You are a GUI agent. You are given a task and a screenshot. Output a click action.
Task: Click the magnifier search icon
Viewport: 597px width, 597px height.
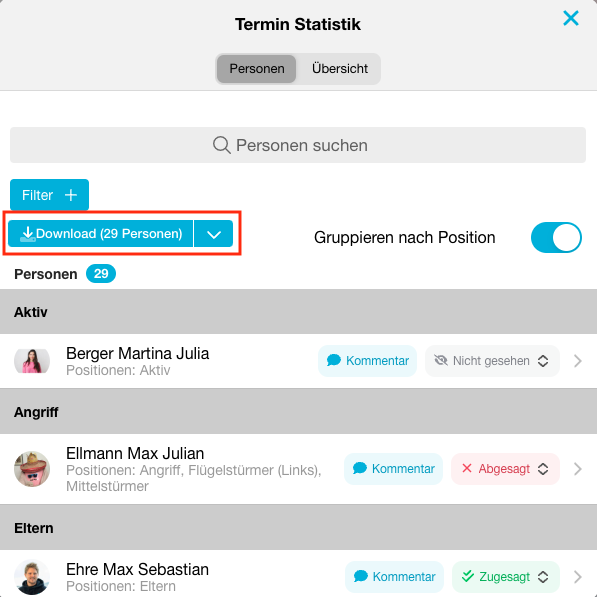222,145
